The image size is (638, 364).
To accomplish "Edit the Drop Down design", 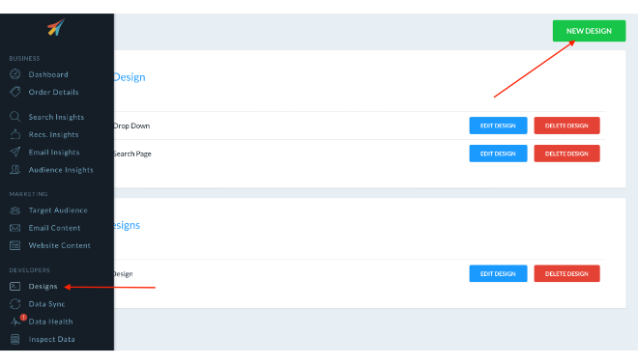I will pos(498,126).
